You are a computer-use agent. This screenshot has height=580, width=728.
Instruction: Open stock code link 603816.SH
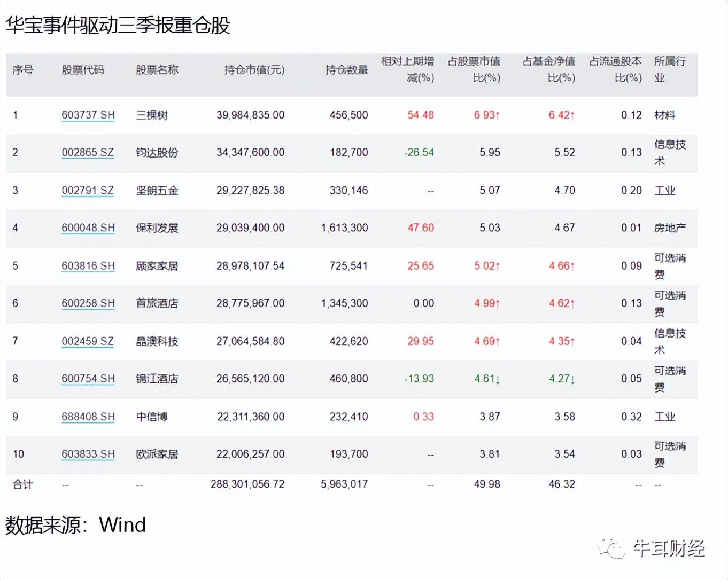[88, 265]
